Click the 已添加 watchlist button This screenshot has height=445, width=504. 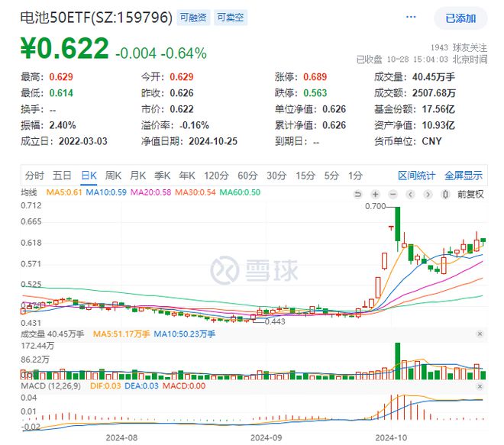[460, 18]
